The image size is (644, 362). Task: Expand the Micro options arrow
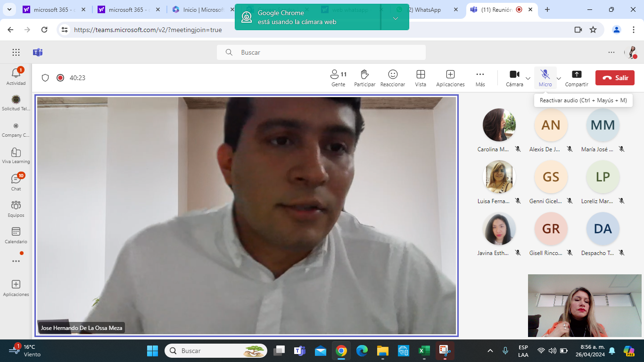559,78
